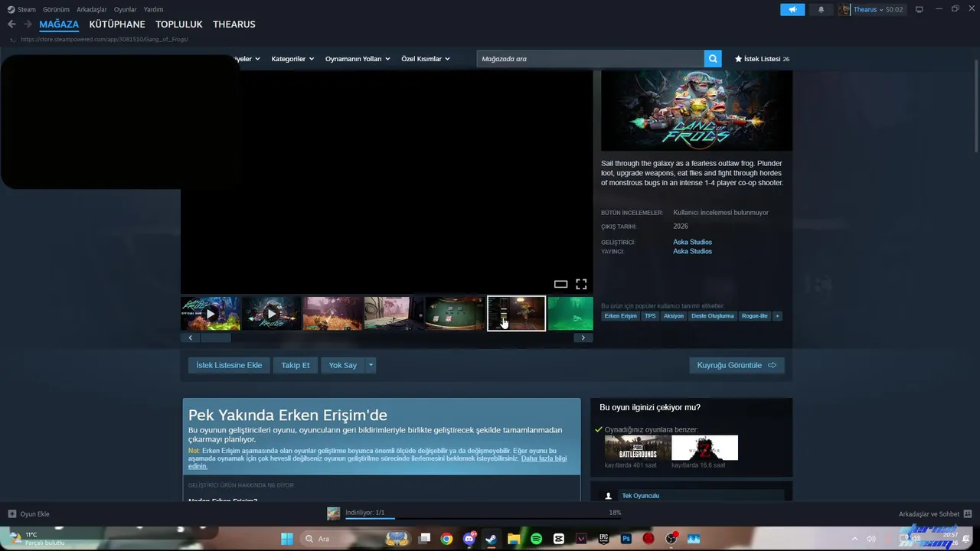Open Chrome from the taskbar
Screen dimensions: 980x551
pos(446,539)
